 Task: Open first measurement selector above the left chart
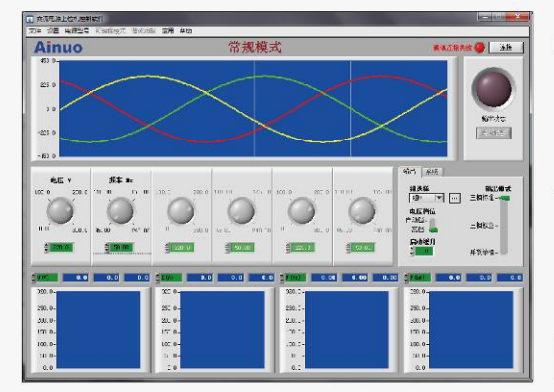tap(45, 278)
